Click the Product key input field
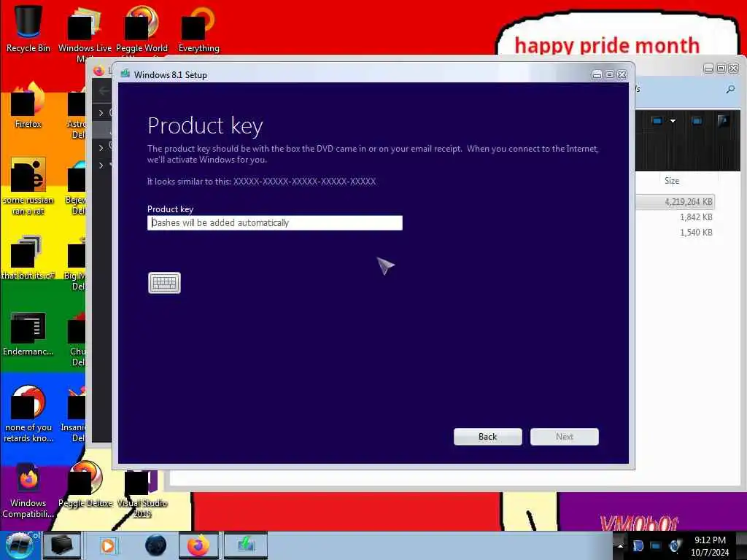The height and width of the screenshot is (560, 747). pos(275,222)
